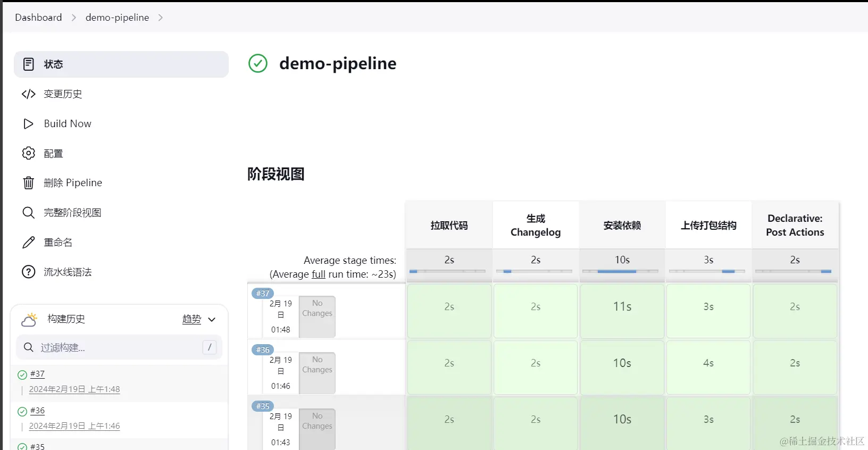Click the 变更历史 code brackets icon
The height and width of the screenshot is (450, 868).
point(29,94)
